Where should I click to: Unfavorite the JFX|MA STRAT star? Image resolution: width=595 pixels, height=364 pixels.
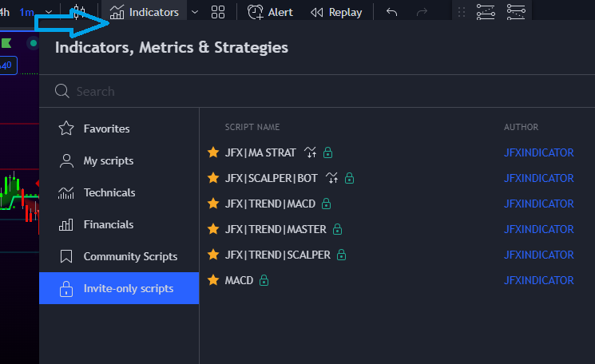(213, 152)
